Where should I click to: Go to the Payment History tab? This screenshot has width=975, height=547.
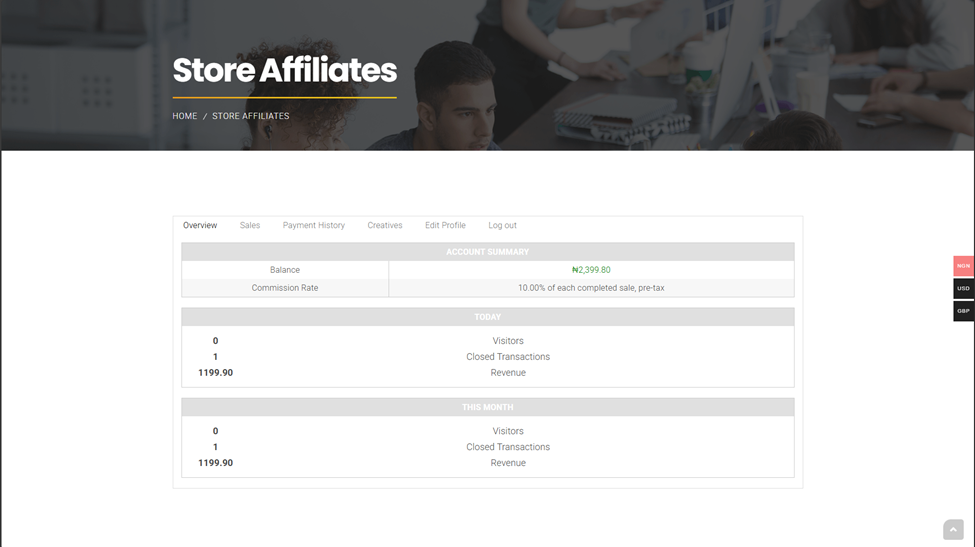tap(313, 226)
